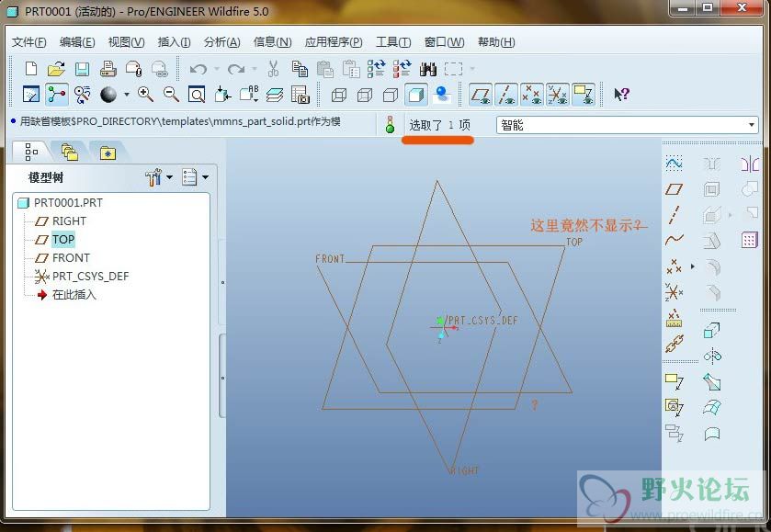Open an existing file via the folder icon
Screen dimensions: 771x532
[x=57, y=69]
